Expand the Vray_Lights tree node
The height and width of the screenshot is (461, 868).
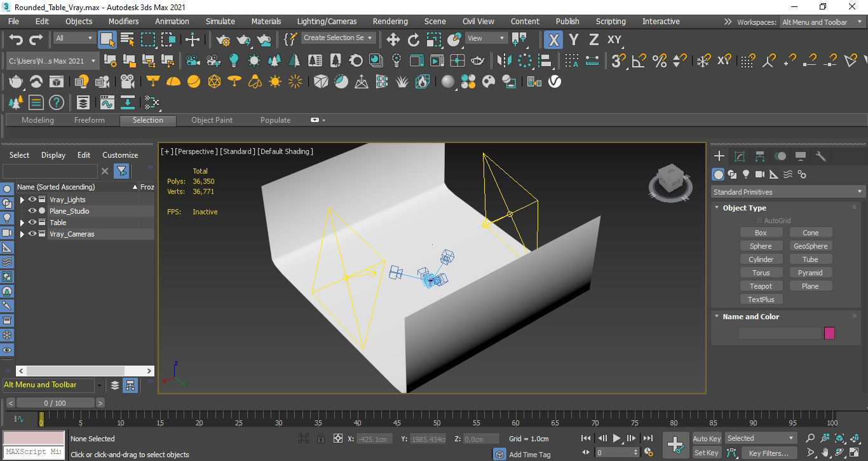click(22, 200)
